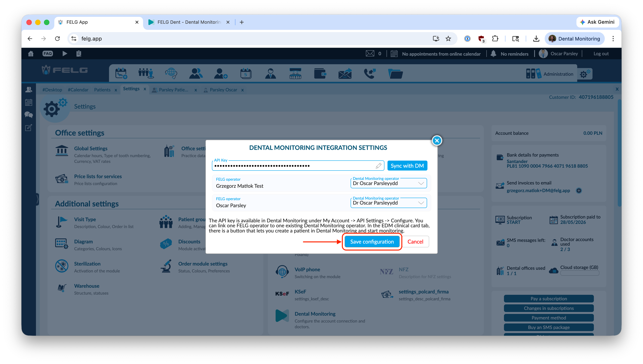Open the wallet finances icon
Image resolution: width=643 pixels, height=364 pixels.
[320, 73]
